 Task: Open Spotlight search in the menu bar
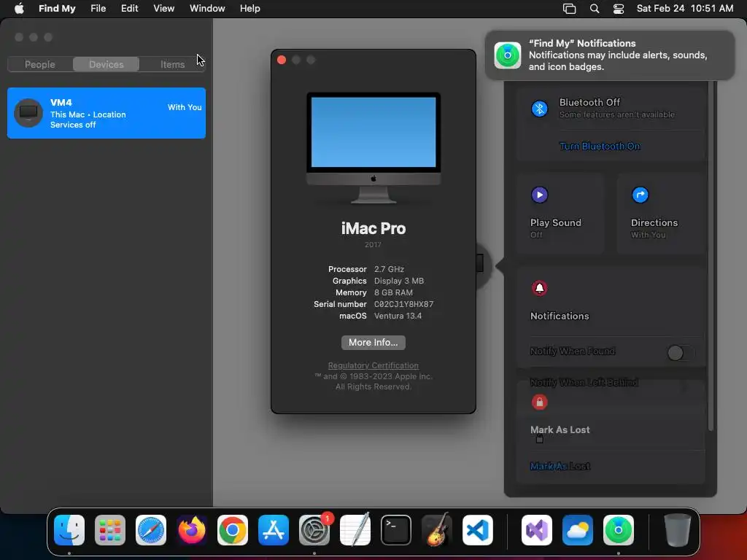pyautogui.click(x=594, y=8)
